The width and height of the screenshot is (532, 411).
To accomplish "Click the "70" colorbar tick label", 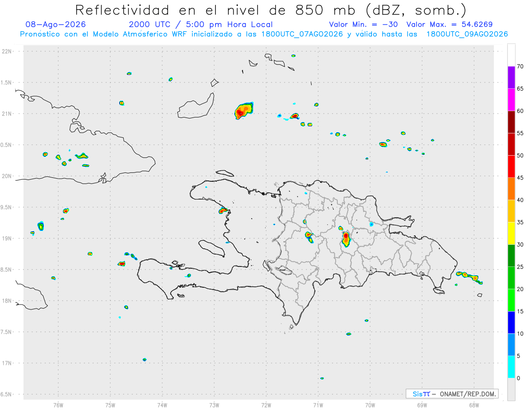I will coord(520,67).
